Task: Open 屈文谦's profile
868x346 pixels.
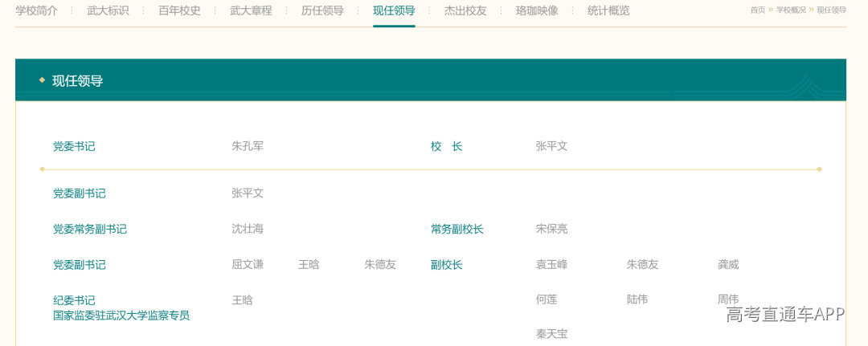Action: [248, 265]
